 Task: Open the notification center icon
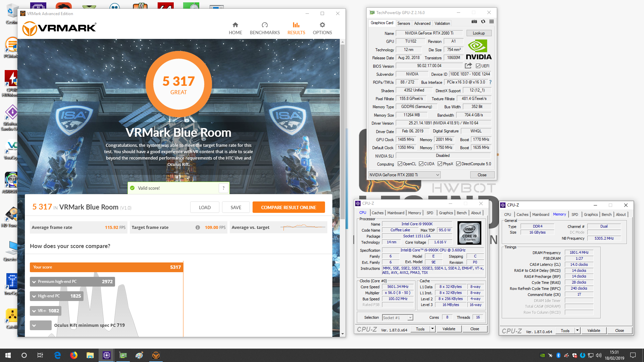633,355
